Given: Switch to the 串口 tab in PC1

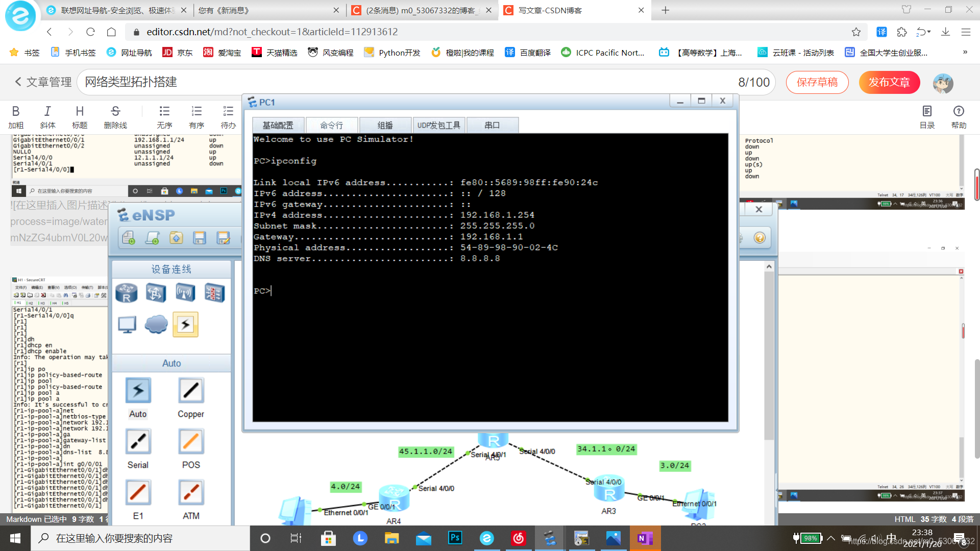Looking at the screenshot, I should point(492,125).
